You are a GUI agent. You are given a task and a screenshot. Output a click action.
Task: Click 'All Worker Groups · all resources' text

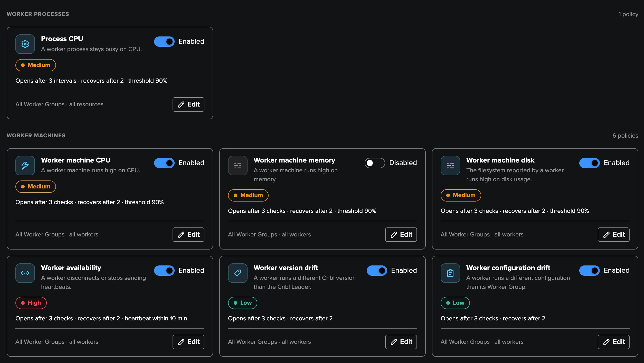[59, 104]
